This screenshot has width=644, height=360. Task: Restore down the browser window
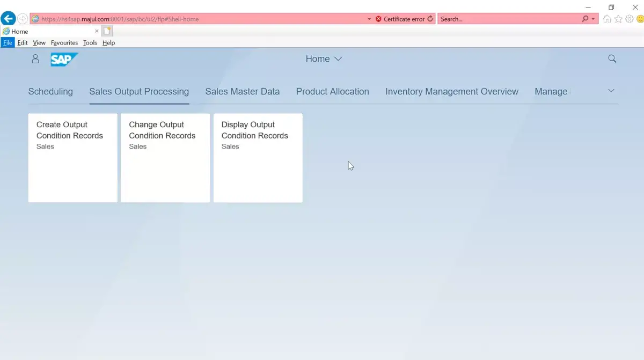(611, 7)
